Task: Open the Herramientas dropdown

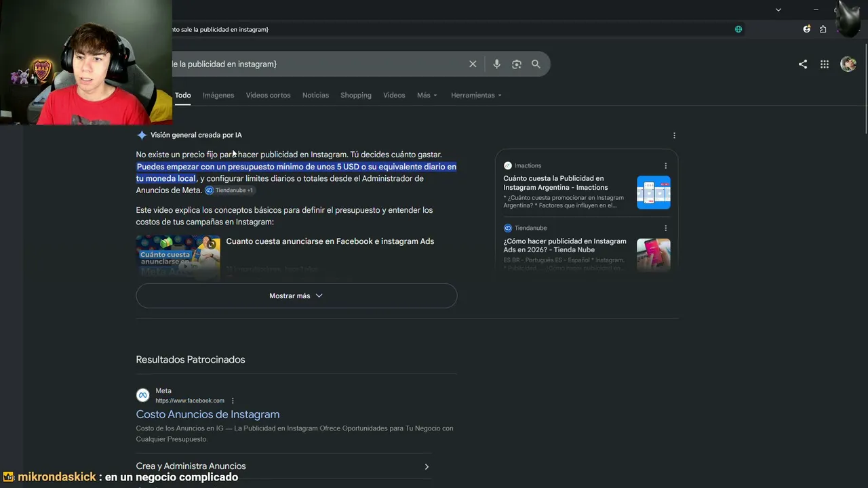Action: coord(476,96)
